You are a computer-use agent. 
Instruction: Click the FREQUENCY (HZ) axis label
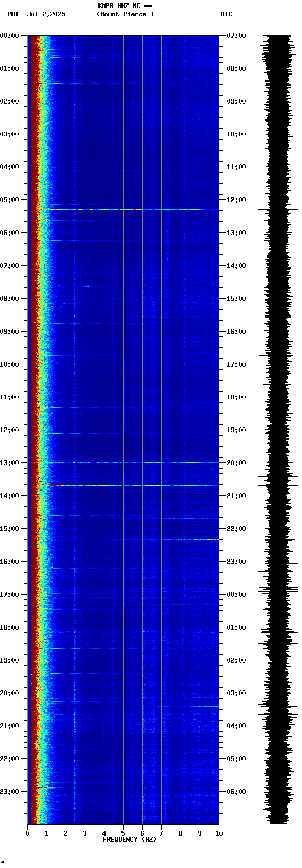[130, 840]
